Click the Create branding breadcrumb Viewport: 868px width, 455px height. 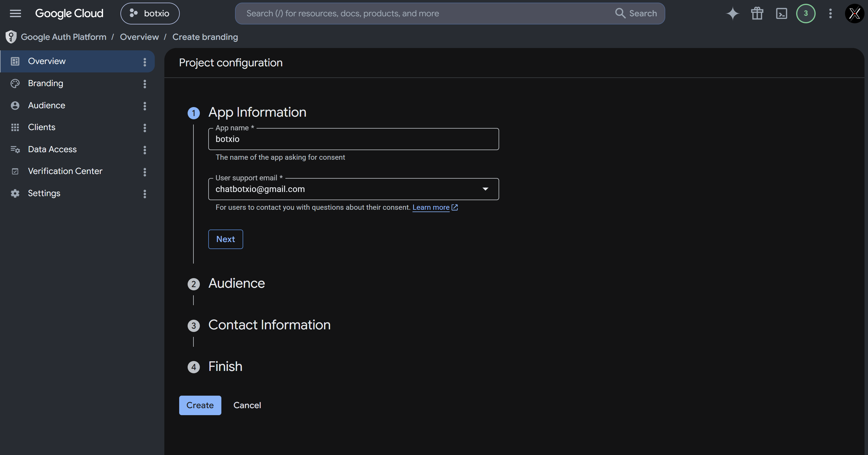pos(205,37)
